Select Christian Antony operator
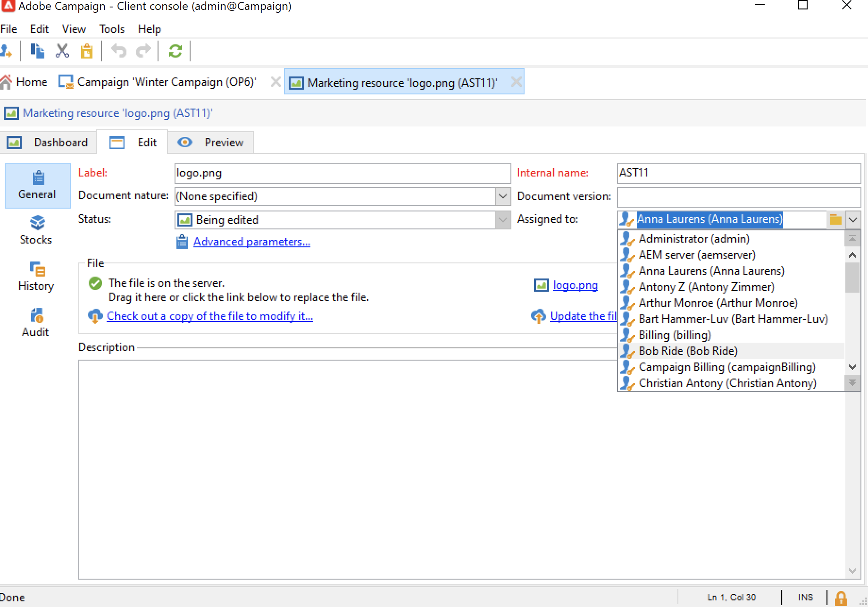The width and height of the screenshot is (868, 607). [731, 383]
